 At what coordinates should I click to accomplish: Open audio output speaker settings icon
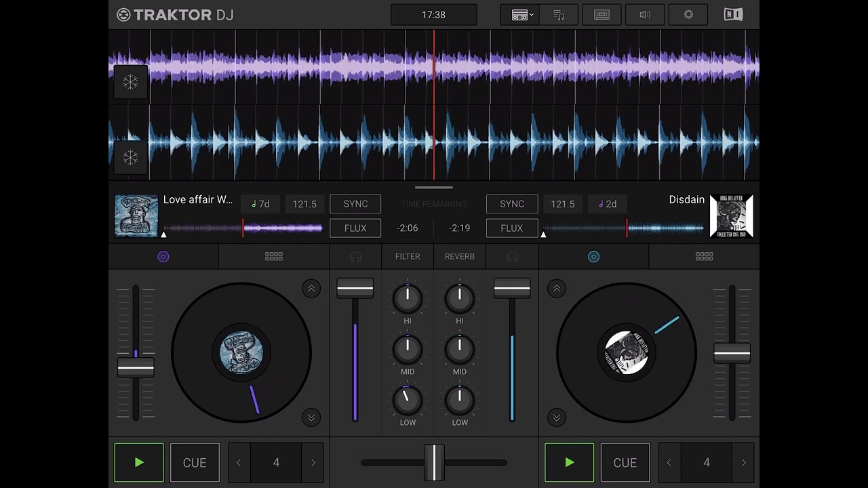645,15
